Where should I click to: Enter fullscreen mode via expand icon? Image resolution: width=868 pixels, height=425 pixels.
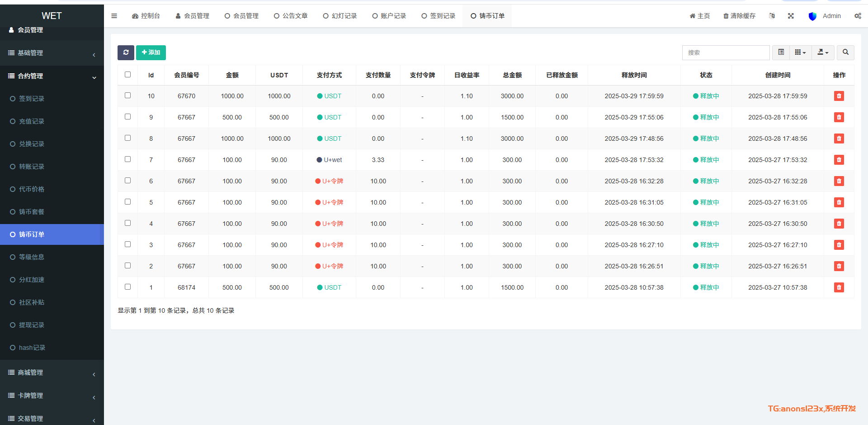point(791,16)
